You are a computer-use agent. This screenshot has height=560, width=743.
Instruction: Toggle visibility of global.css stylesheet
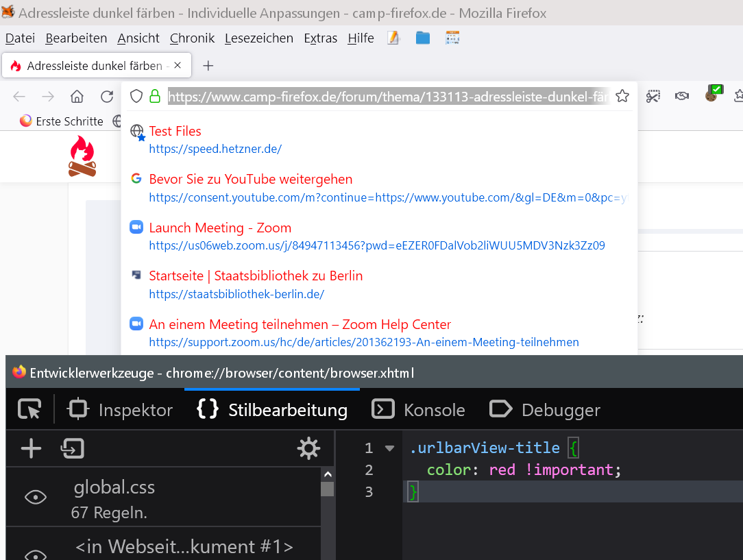point(36,498)
